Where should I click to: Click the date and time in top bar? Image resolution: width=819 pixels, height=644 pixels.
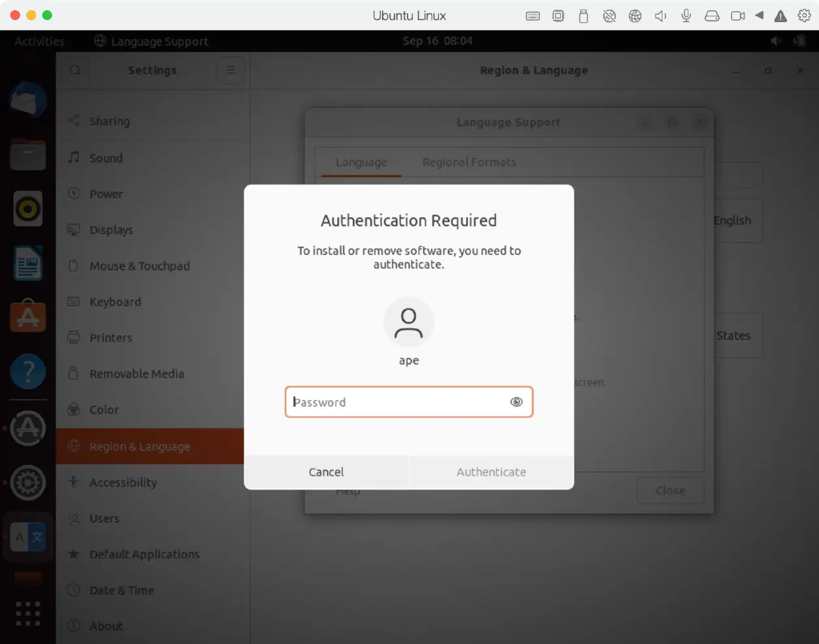point(438,40)
